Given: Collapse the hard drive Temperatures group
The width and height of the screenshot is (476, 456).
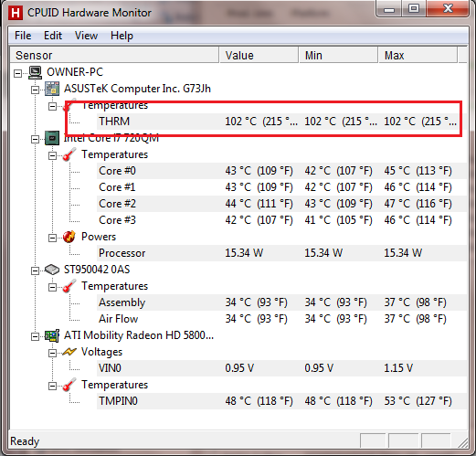Looking at the screenshot, I should click(x=52, y=287).
